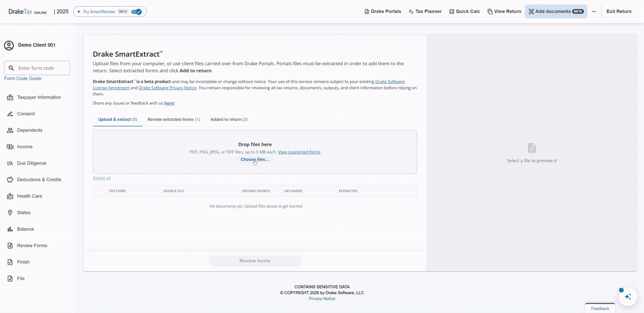Image resolution: width=644 pixels, height=313 pixels.
Task: Launch Quick Calc
Action: click(x=464, y=12)
